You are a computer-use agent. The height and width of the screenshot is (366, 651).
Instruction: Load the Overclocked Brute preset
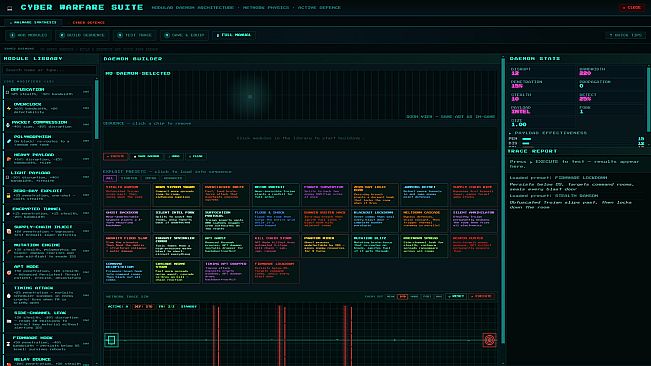click(226, 195)
